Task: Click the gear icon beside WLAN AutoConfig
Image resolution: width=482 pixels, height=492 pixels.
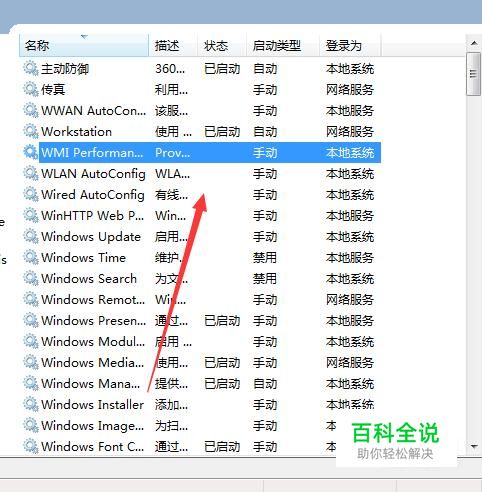Action: coord(31,174)
